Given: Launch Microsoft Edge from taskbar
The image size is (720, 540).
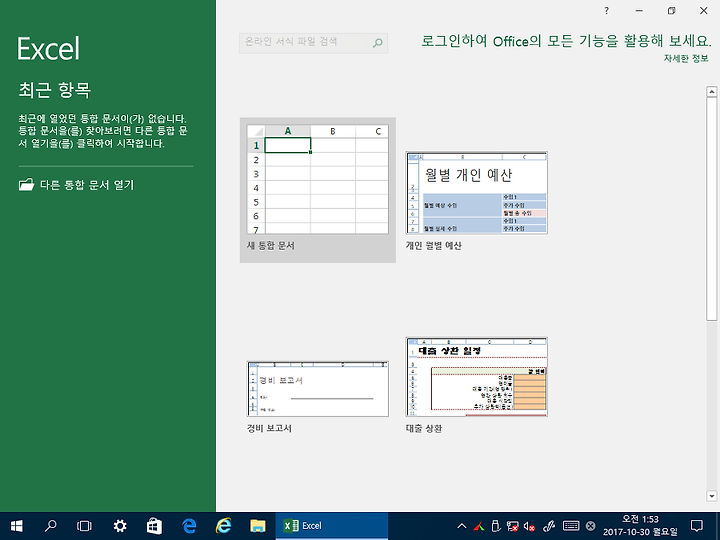Looking at the screenshot, I should pos(189,526).
